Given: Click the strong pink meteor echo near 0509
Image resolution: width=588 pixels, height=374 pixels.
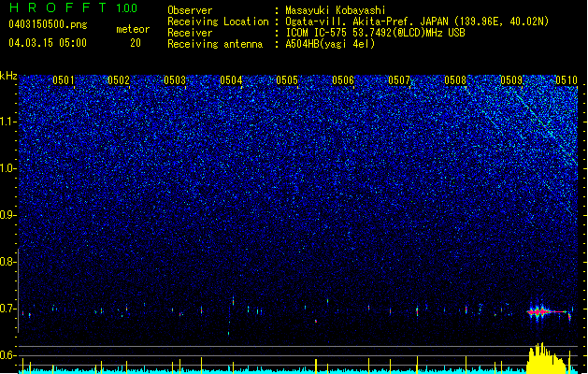Looking at the screenshot, I should pyautogui.click(x=544, y=311).
